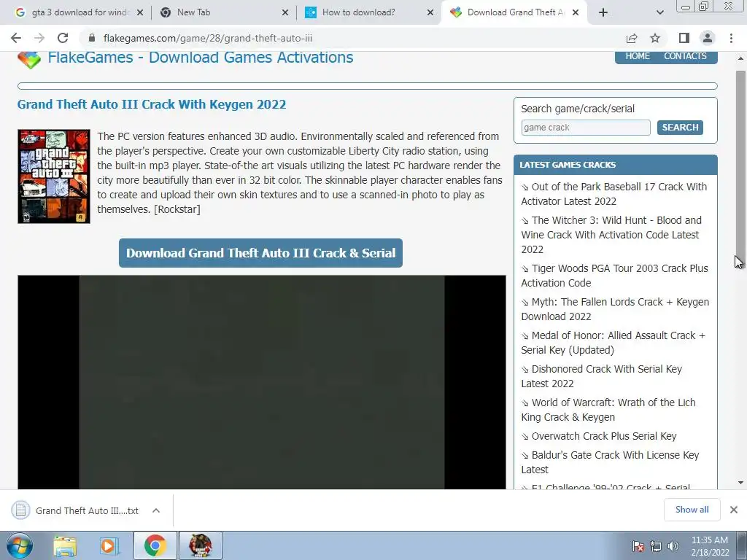747x560 pixels.
Task: Click the scrollbar up arrow
Action: [x=740, y=58]
